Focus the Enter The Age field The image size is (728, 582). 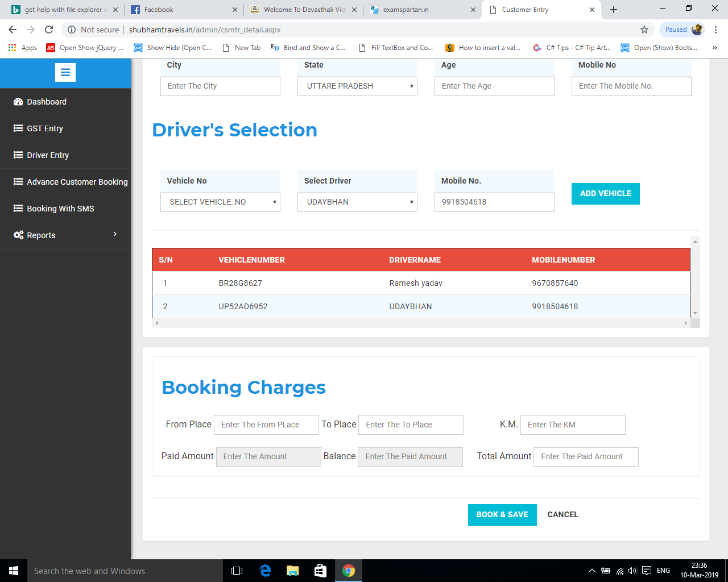(x=494, y=86)
